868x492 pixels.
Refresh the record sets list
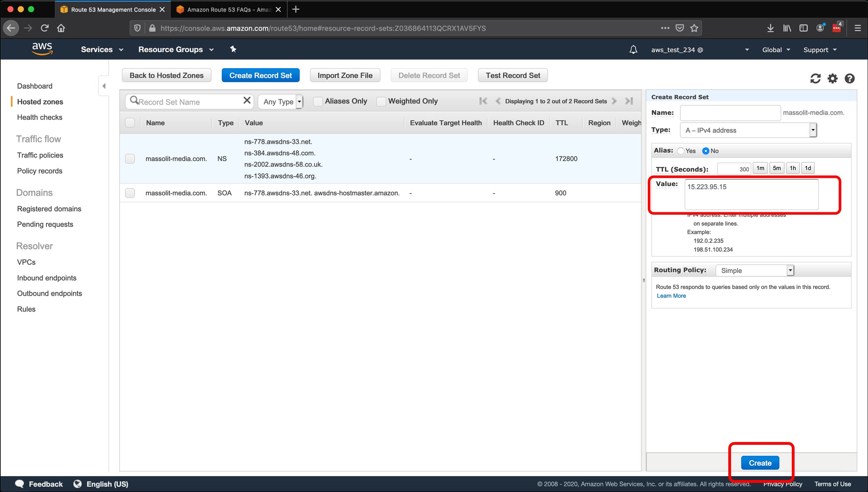click(x=815, y=79)
